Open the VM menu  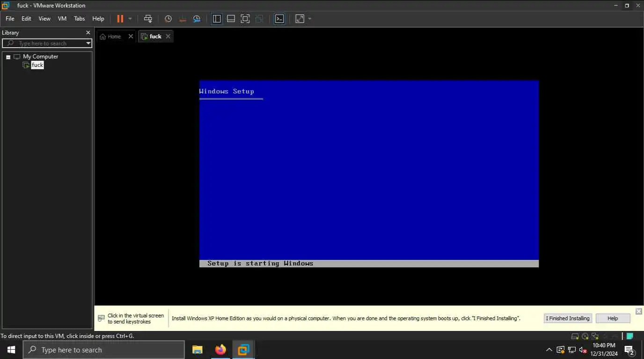click(62, 19)
